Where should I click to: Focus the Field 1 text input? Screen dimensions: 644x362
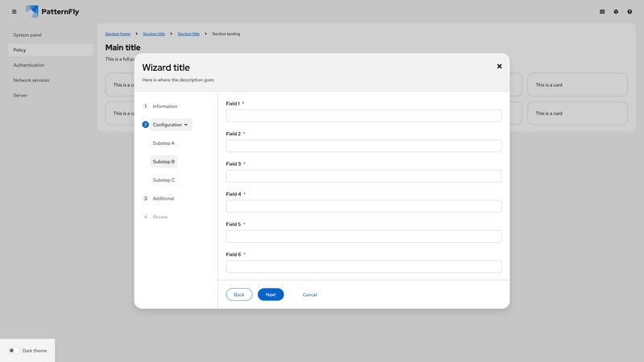[363, 116]
